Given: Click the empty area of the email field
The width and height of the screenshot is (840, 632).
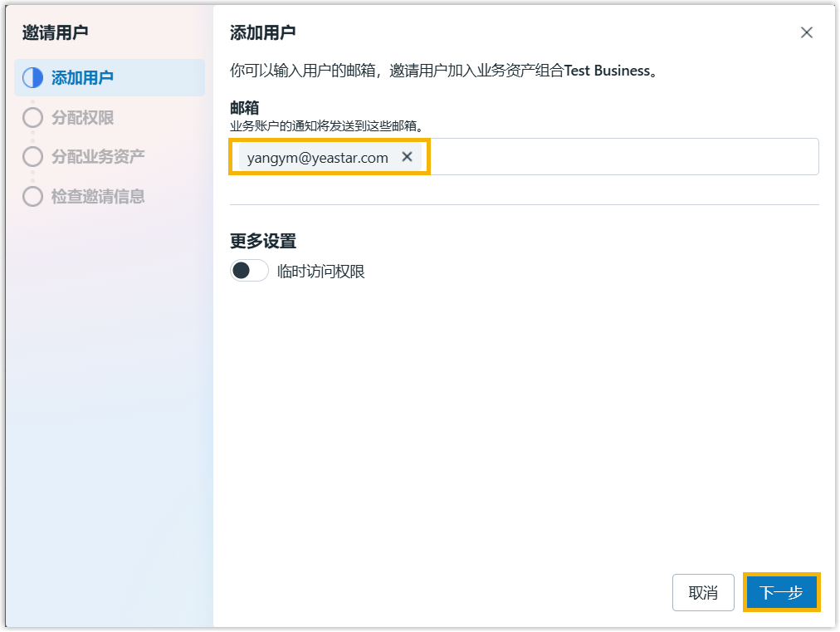Looking at the screenshot, I should (623, 157).
